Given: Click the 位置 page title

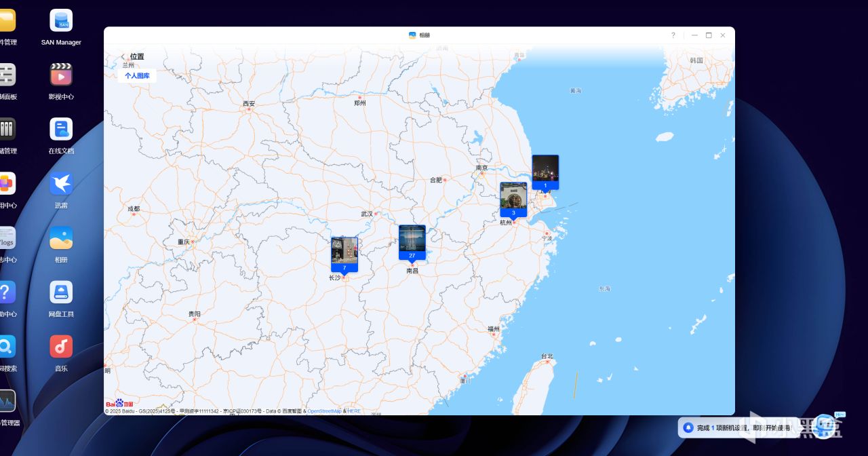Looking at the screenshot, I should (137, 57).
